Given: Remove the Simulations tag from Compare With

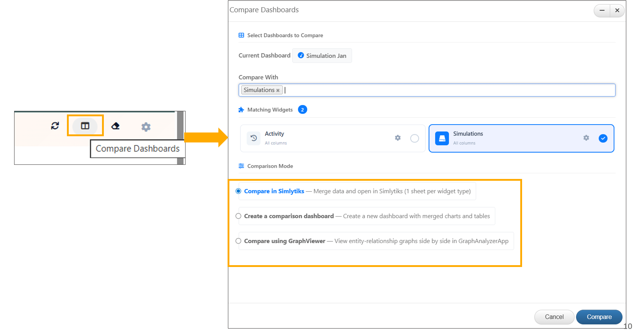Looking at the screenshot, I should 278,91.
